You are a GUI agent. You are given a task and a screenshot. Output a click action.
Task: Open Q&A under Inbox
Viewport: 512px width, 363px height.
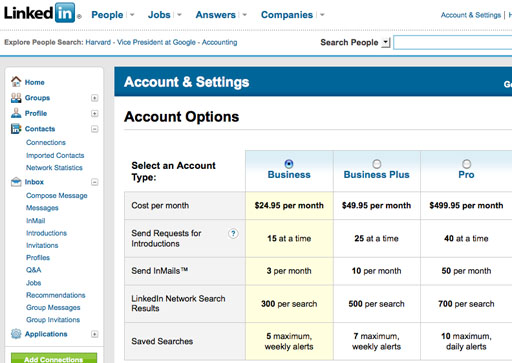click(x=33, y=270)
